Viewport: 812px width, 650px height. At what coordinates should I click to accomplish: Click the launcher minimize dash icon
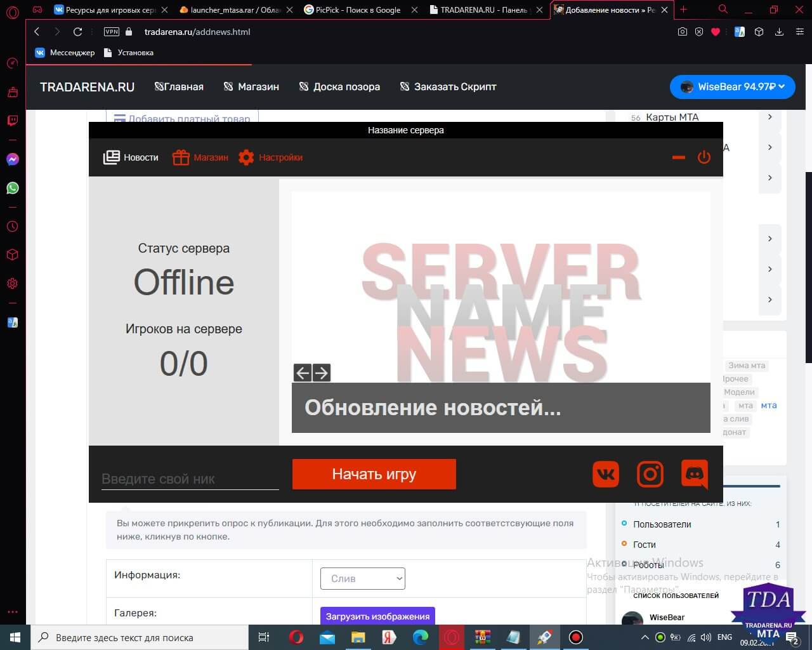[679, 157]
